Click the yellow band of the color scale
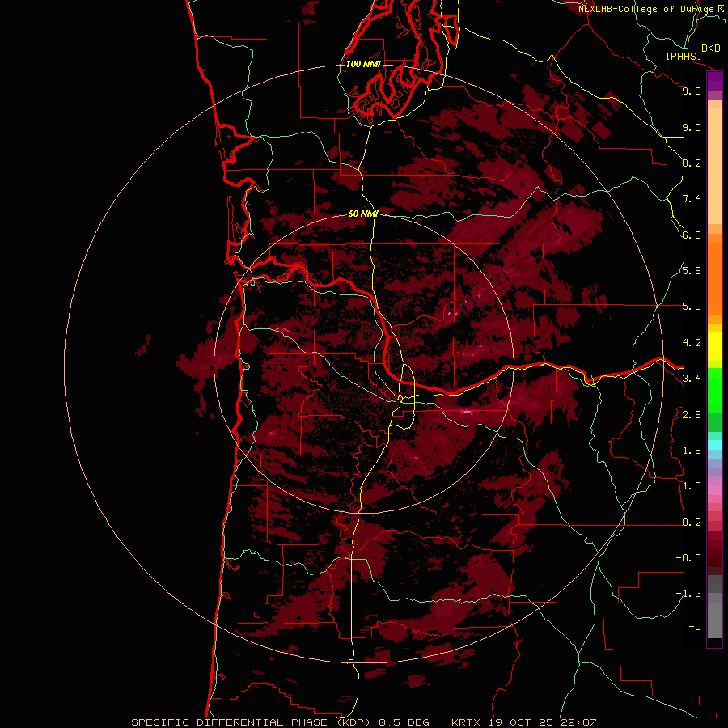 click(x=714, y=346)
